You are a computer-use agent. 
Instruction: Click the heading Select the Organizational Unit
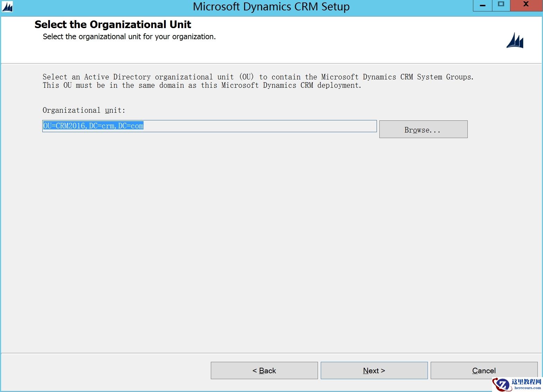coord(113,24)
